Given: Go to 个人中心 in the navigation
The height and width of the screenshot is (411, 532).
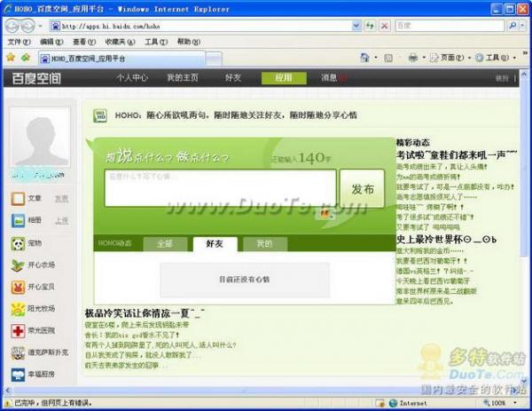Looking at the screenshot, I should pos(132,78).
